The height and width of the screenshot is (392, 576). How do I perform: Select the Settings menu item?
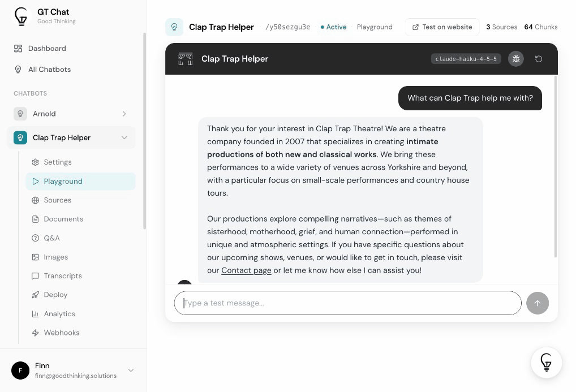[x=57, y=162]
